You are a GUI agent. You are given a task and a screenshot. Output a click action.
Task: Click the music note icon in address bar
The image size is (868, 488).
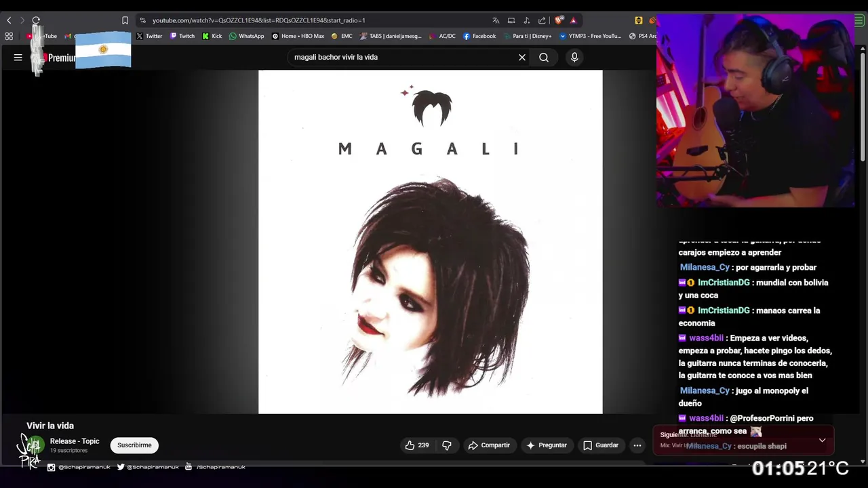[527, 20]
